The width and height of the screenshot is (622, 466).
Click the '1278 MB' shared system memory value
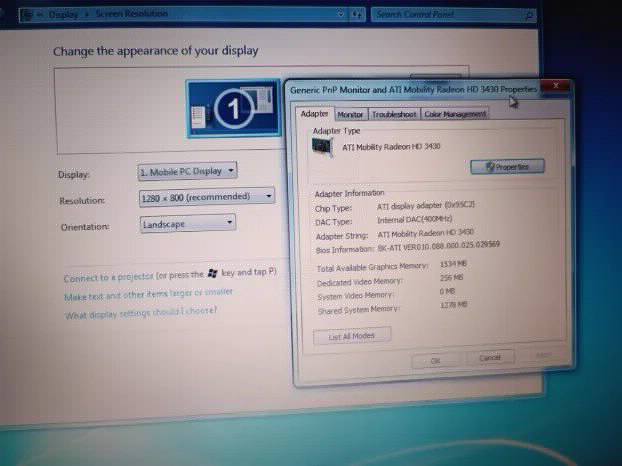coord(453,305)
